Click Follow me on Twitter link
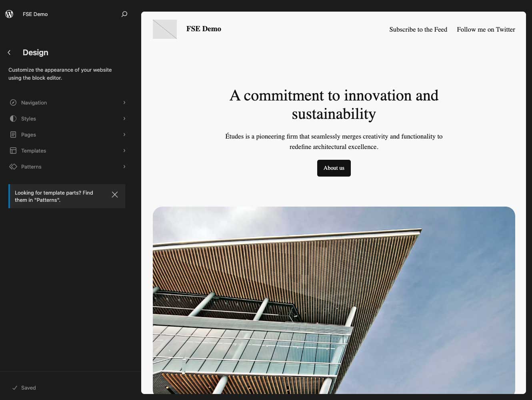The width and height of the screenshot is (532, 400). (x=486, y=29)
